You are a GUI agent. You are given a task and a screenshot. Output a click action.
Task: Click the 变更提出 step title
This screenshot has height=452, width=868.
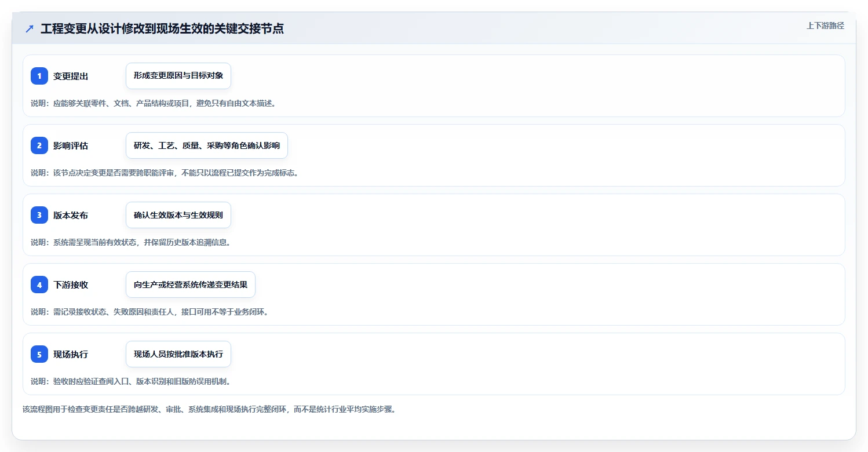click(x=71, y=76)
